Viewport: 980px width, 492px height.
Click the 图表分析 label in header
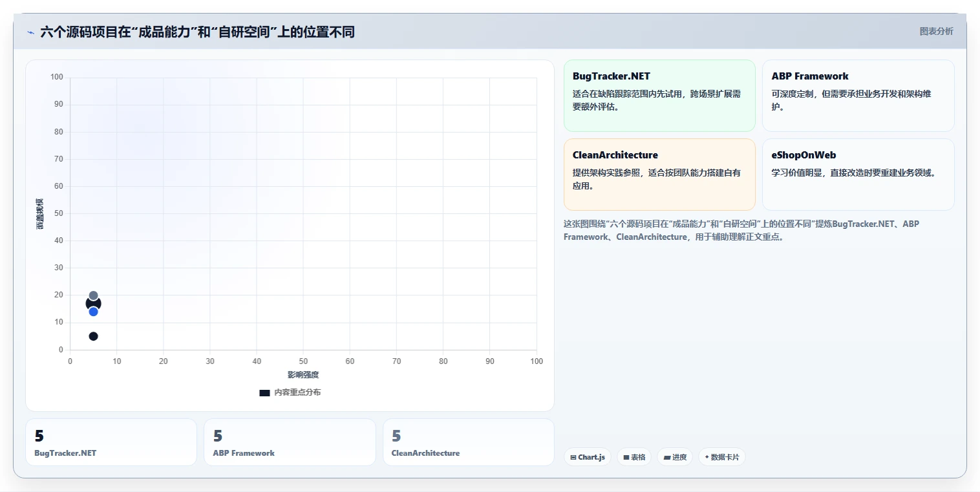point(936,31)
